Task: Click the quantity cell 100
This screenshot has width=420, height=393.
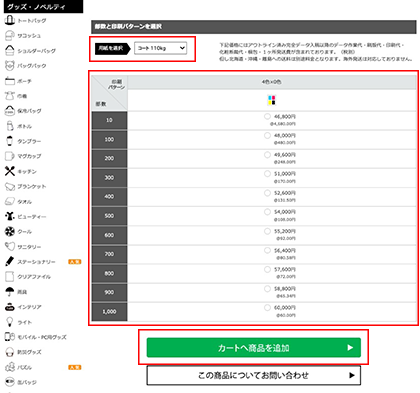Action: (x=109, y=140)
